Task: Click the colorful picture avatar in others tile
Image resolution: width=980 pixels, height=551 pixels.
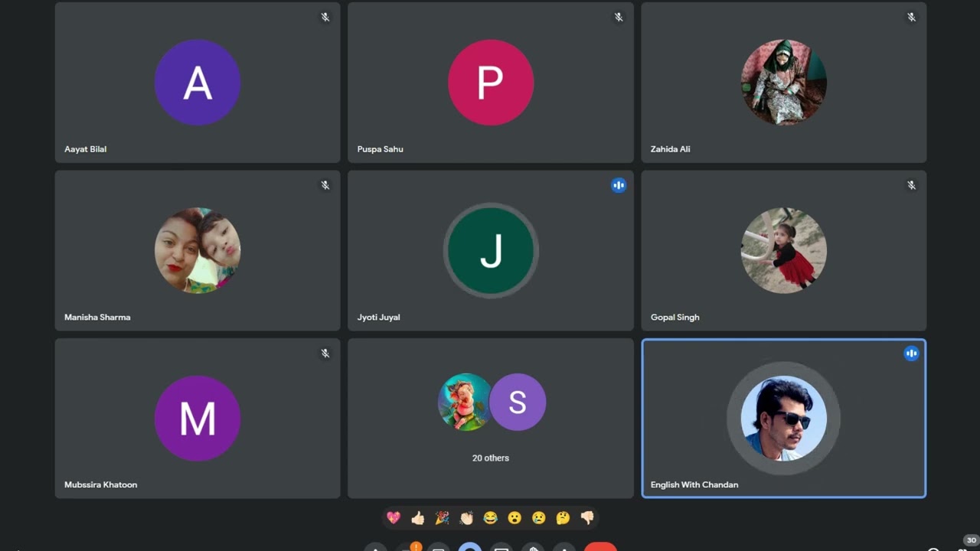Action: (x=465, y=402)
